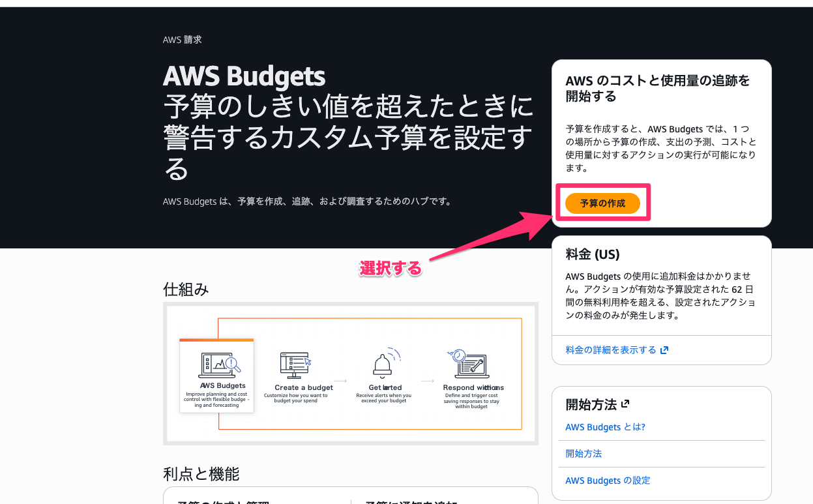Click the Respond with actions laptop icon
The width and height of the screenshot is (813, 504).
[467, 363]
